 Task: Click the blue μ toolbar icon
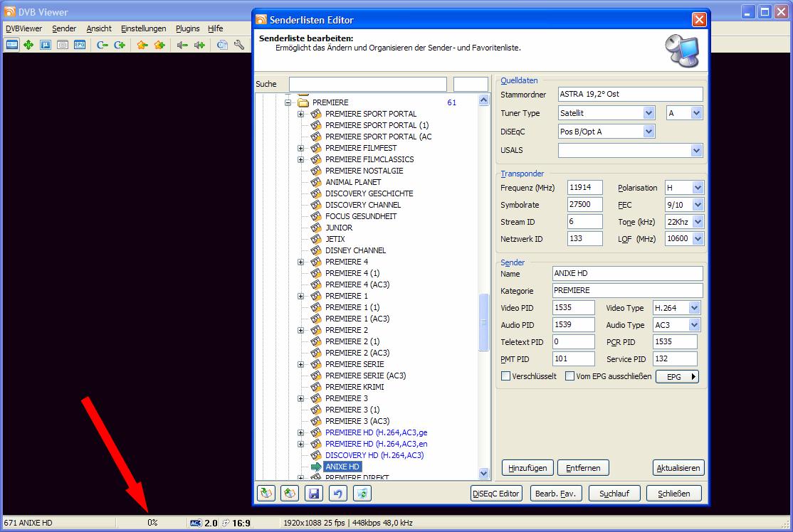[x=46, y=45]
